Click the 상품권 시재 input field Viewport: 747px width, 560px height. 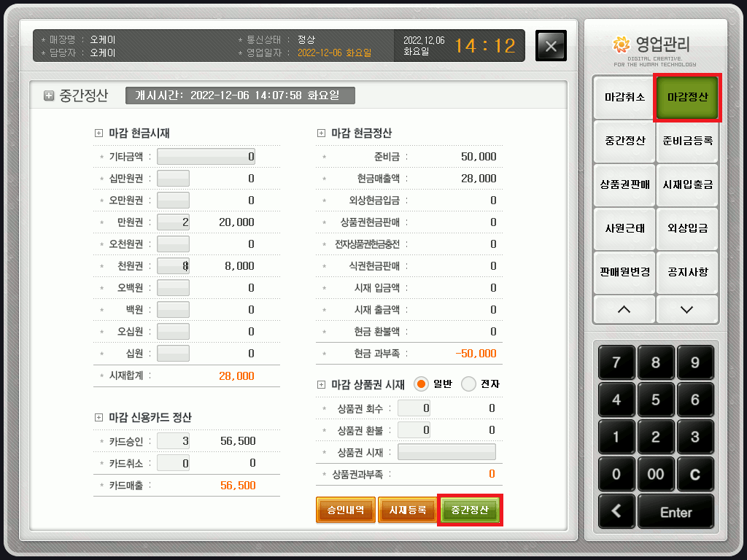(446, 452)
